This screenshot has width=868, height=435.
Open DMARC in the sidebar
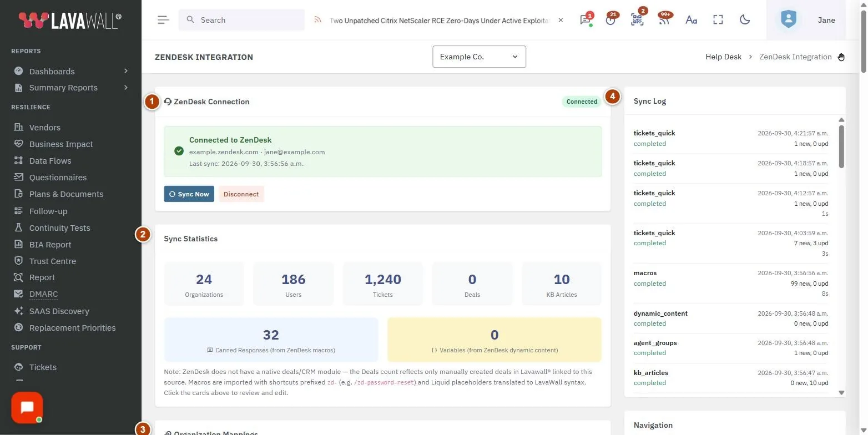click(x=43, y=294)
